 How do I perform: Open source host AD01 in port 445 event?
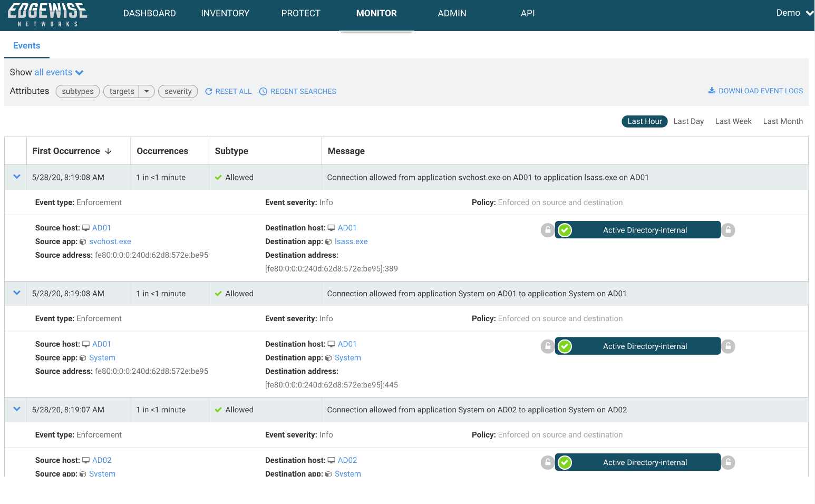102,344
